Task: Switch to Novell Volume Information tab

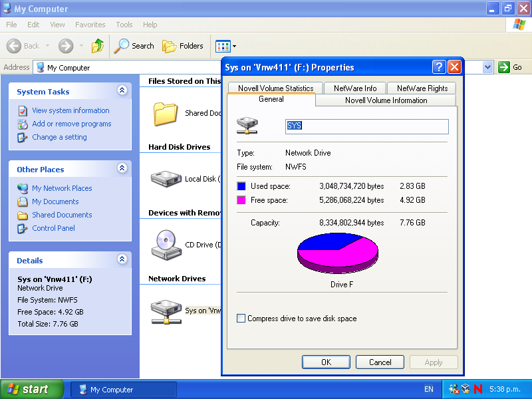Action: [386, 100]
